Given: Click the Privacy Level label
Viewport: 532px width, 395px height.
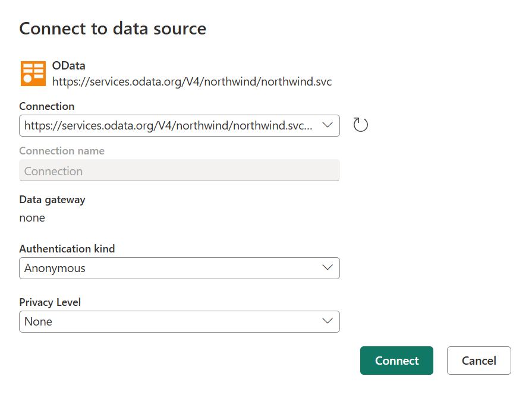Looking at the screenshot, I should pos(50,302).
